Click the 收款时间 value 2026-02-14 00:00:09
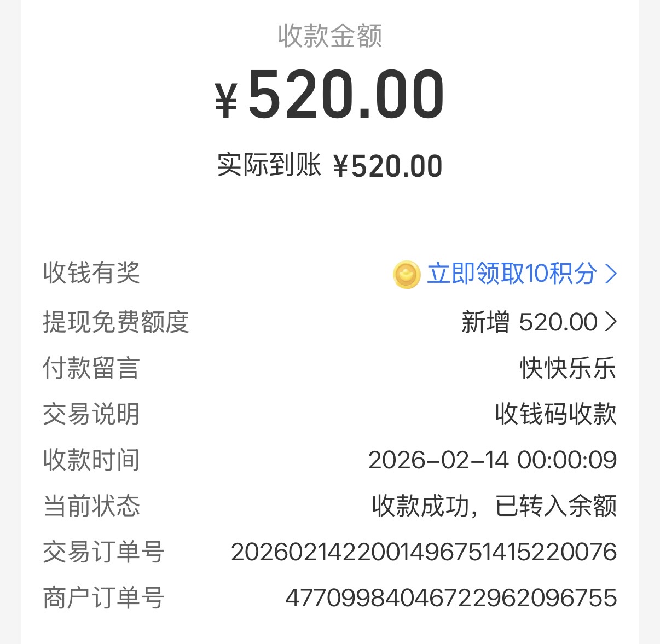This screenshot has width=660, height=644. (492, 460)
